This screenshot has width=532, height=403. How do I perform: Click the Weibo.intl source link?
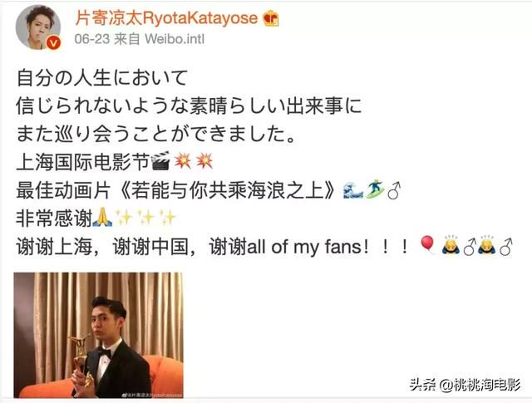[x=175, y=39]
